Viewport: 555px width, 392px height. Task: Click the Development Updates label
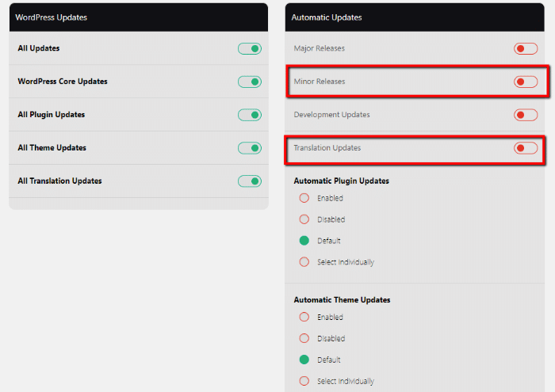click(331, 115)
